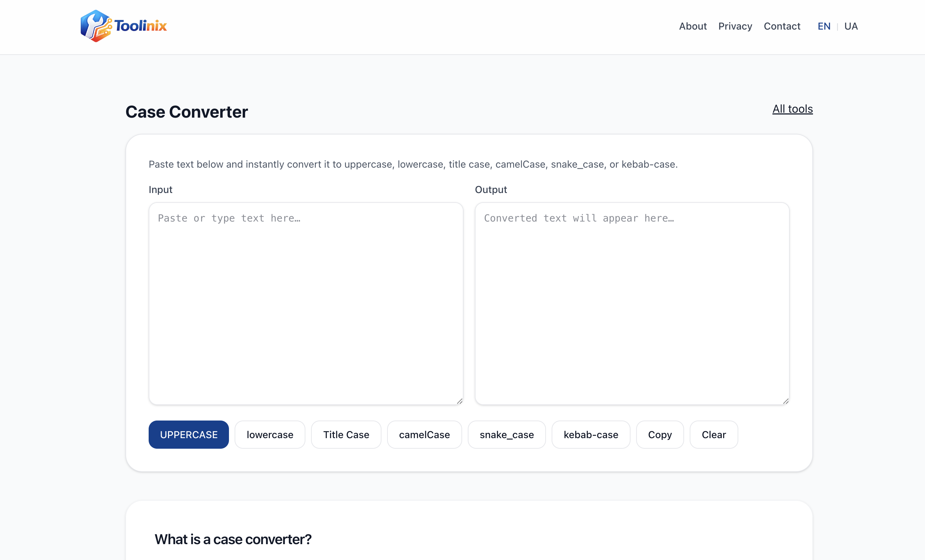The height and width of the screenshot is (560, 925).
Task: Click the Toolinix logo icon
Action: pos(96,26)
